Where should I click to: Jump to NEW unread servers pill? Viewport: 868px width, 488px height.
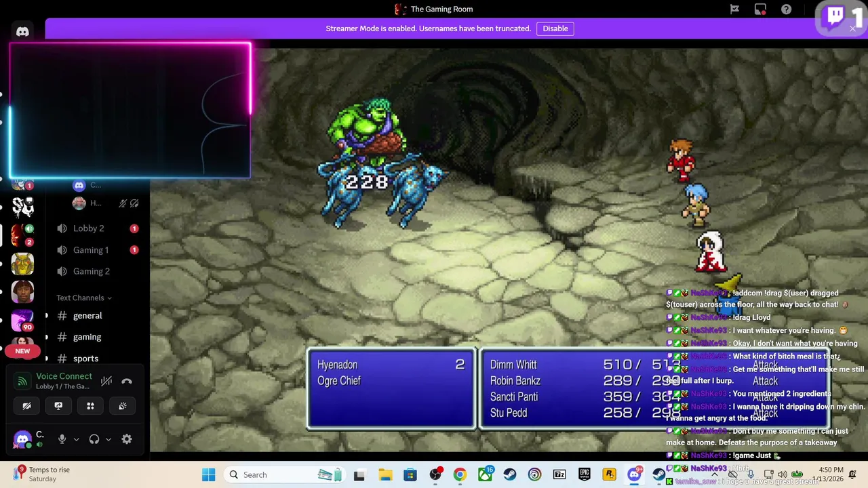22,351
